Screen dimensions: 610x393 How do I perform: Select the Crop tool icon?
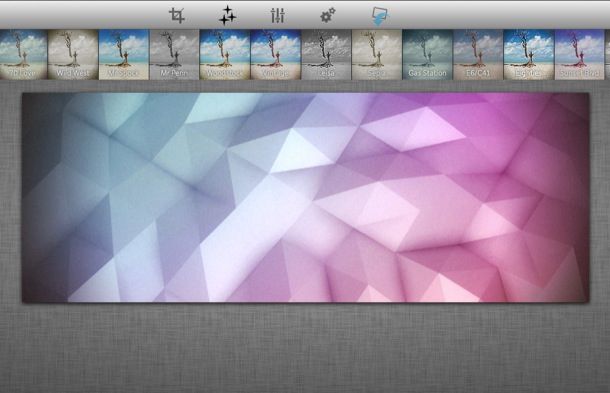177,16
